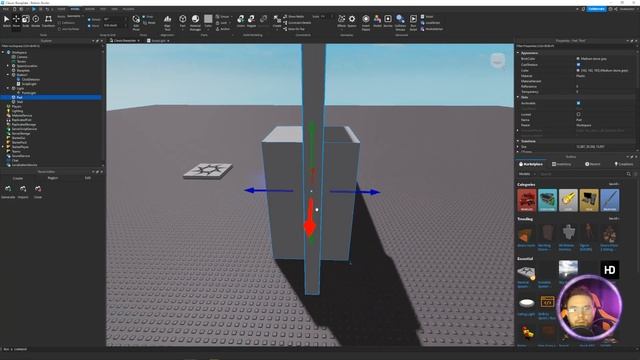Activate the Move tool
The image size is (640, 360).
[x=16, y=21]
